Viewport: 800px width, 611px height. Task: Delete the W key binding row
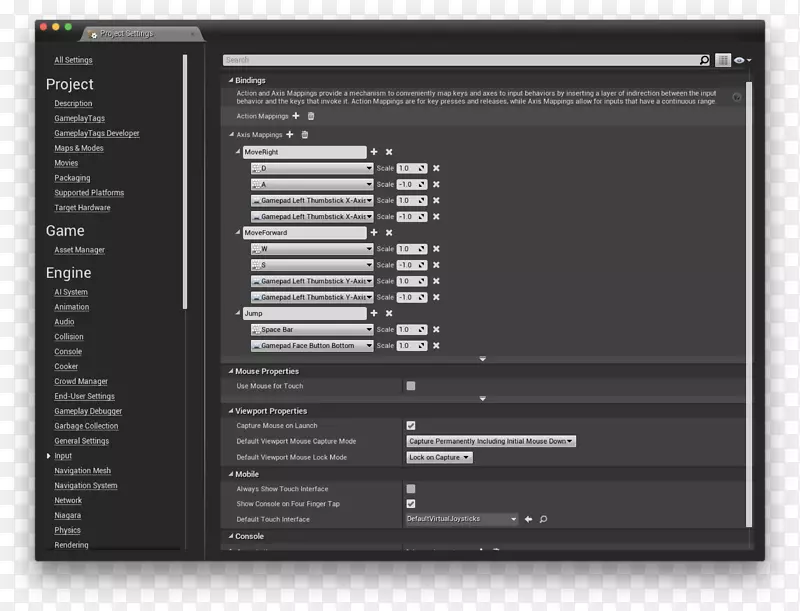tap(436, 248)
